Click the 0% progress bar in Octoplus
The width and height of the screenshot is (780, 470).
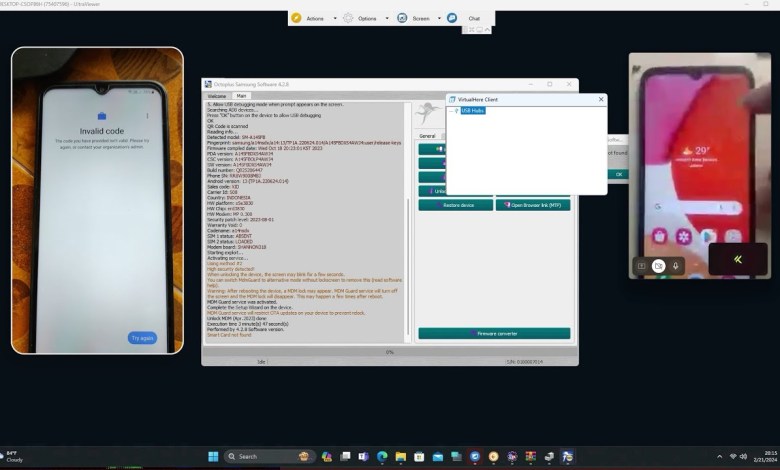(x=390, y=352)
